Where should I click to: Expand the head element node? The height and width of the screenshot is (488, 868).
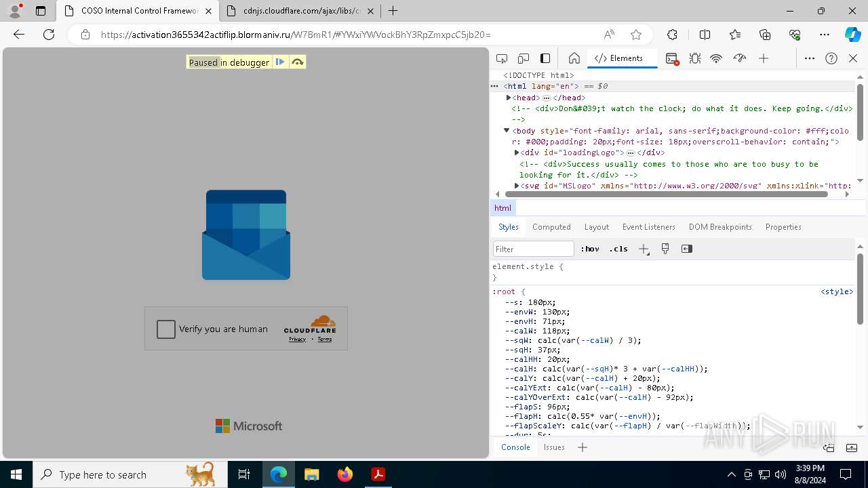508,98
